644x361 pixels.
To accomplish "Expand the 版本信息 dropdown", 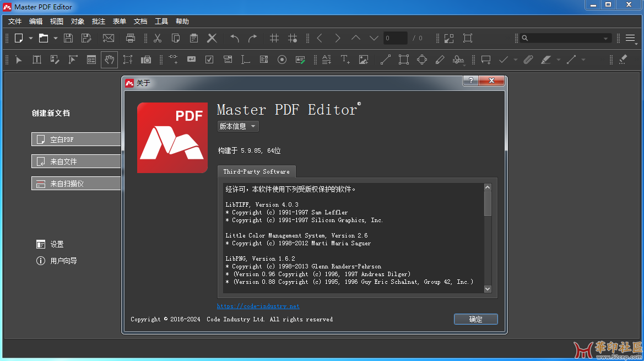I will (x=238, y=127).
